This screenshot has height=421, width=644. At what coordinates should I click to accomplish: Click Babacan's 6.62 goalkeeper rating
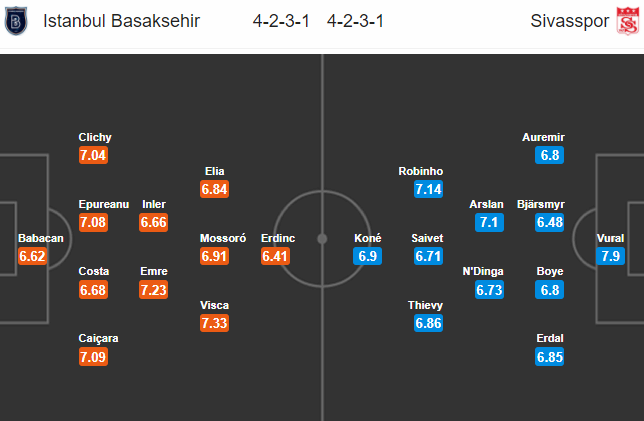click(32, 256)
